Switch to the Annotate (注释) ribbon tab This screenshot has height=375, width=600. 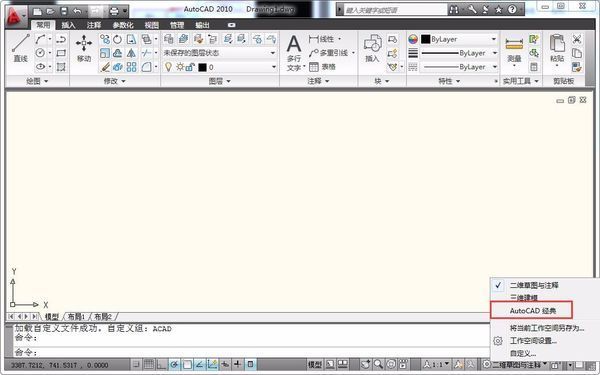(94, 25)
